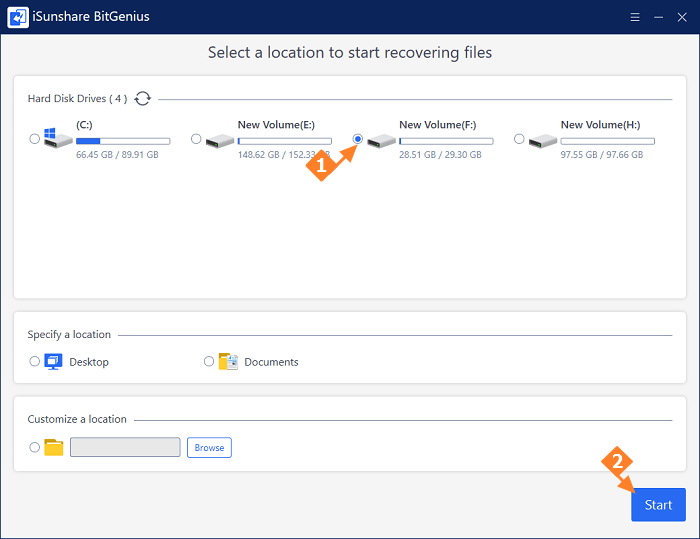This screenshot has height=539, width=700.
Task: Click the New Volume(E:) usage bar
Action: point(285,141)
